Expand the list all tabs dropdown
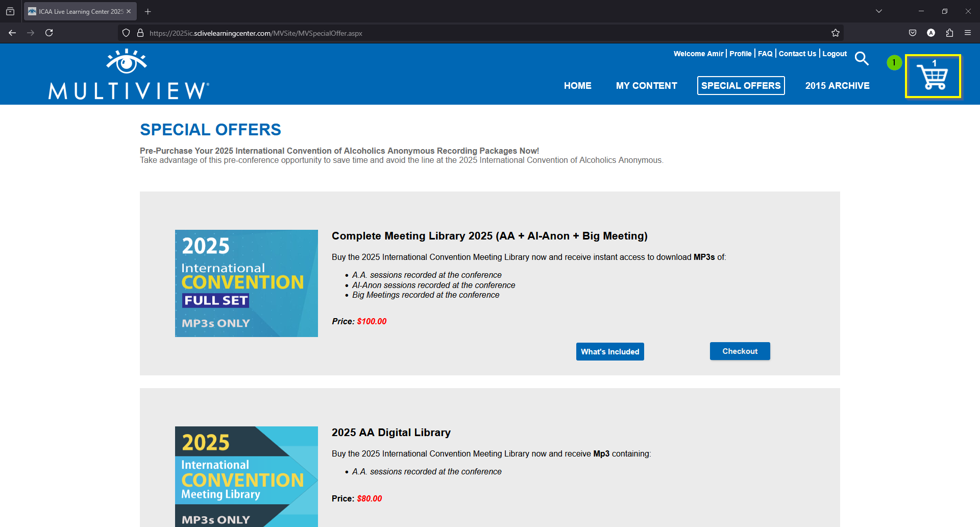980x527 pixels. pyautogui.click(x=879, y=11)
